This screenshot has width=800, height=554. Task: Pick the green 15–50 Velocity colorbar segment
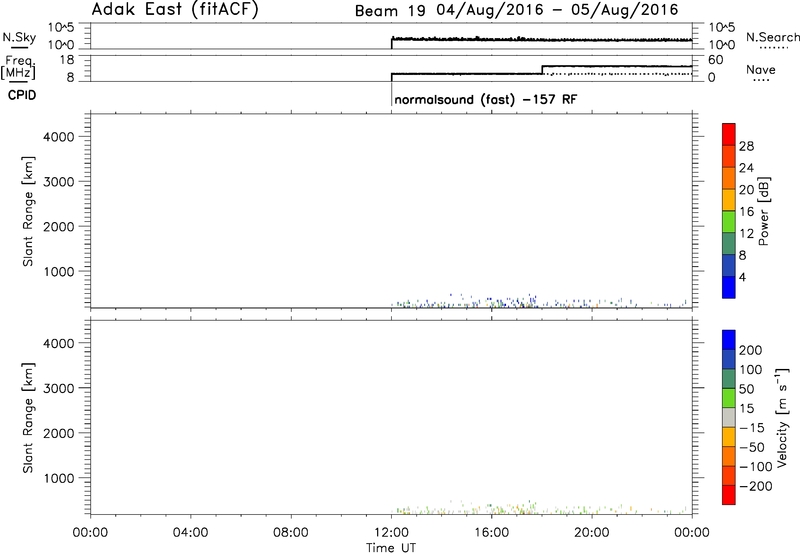click(729, 398)
